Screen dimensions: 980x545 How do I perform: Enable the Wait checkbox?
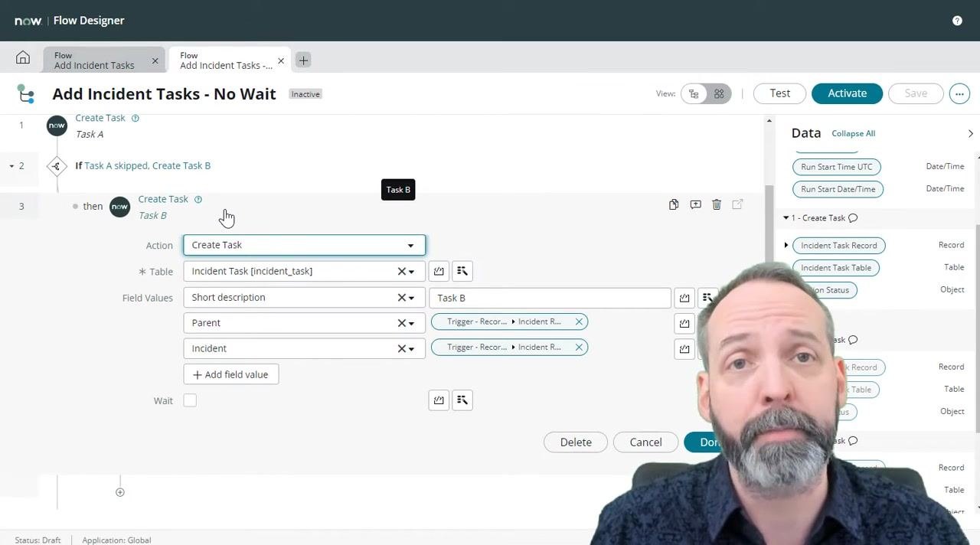point(190,400)
